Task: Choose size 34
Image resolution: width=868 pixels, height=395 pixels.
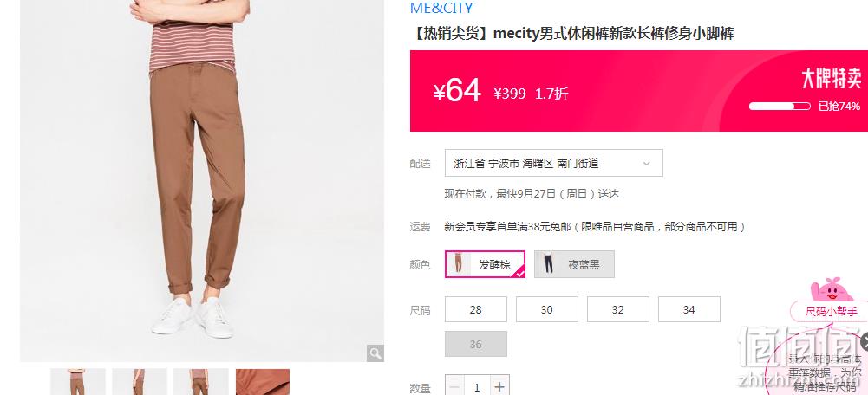Action: coord(689,310)
